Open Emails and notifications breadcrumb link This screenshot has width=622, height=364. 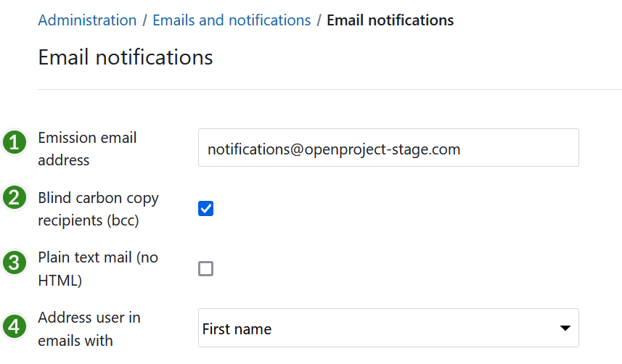point(232,20)
